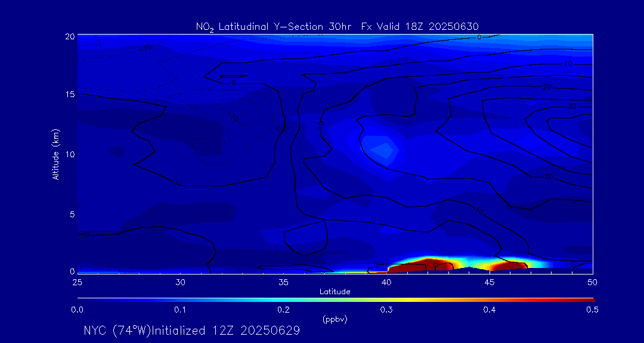This screenshot has height=343, width=644.
Task: Select the "Initialized 12Z 20250629" footer text
Action: 225,330
